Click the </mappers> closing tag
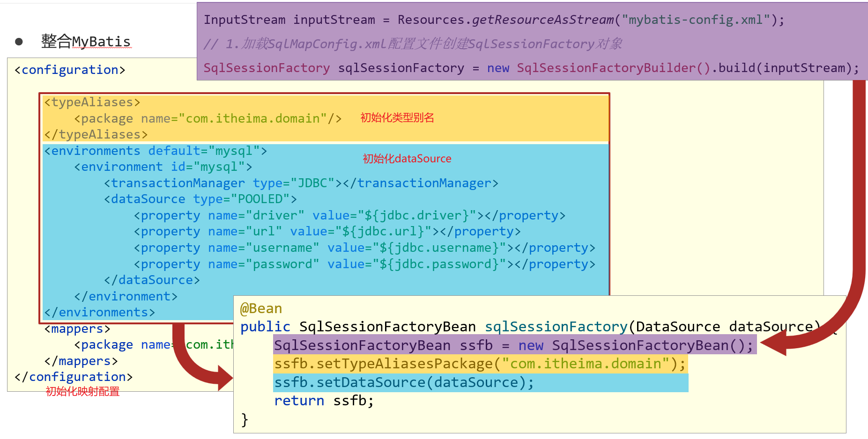The height and width of the screenshot is (439, 868). 81,361
